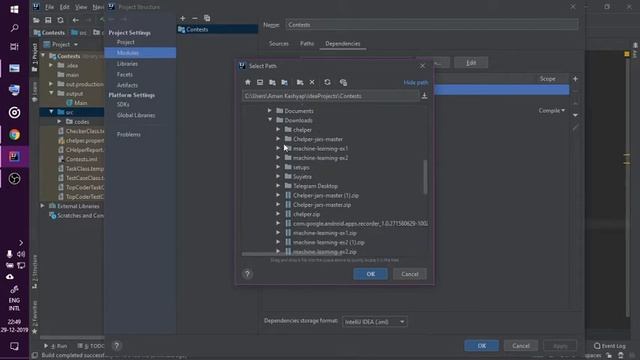Open Windows search from taskbar
The image size is (640, 360).
pyautogui.click(x=14, y=28)
